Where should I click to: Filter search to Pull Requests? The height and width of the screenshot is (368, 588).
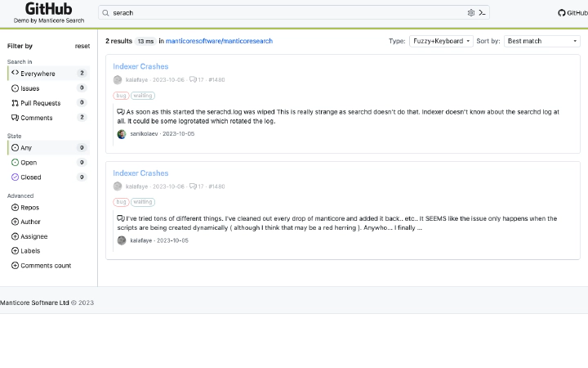click(48, 103)
